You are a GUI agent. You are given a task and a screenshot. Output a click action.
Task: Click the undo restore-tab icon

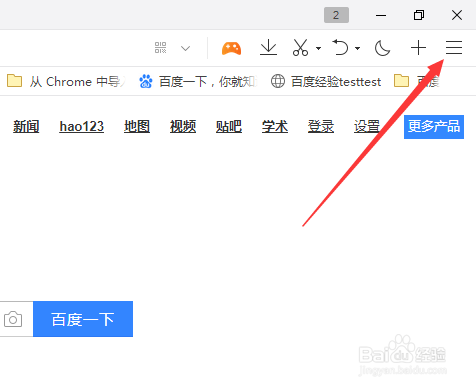point(341,47)
